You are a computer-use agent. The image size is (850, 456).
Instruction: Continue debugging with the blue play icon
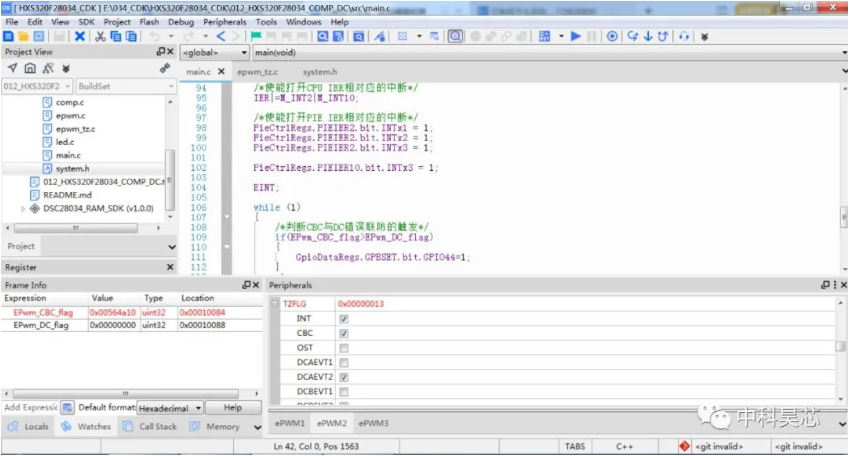click(x=576, y=36)
